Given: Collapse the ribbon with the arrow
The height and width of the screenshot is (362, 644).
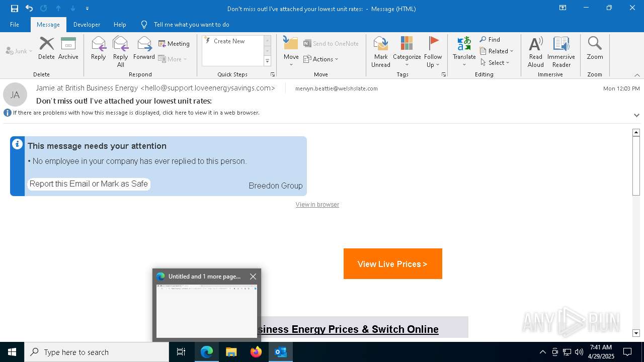Looking at the screenshot, I should pos(637,75).
